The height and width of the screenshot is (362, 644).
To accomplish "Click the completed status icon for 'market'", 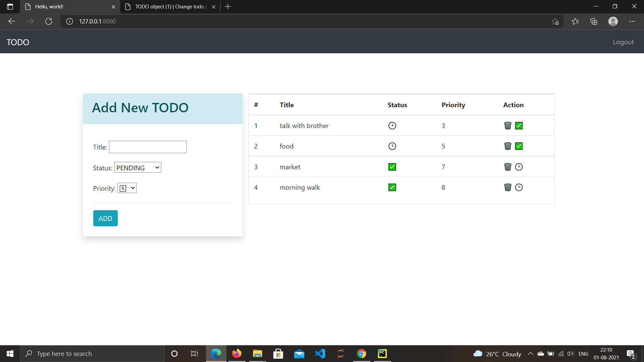I will point(392,167).
